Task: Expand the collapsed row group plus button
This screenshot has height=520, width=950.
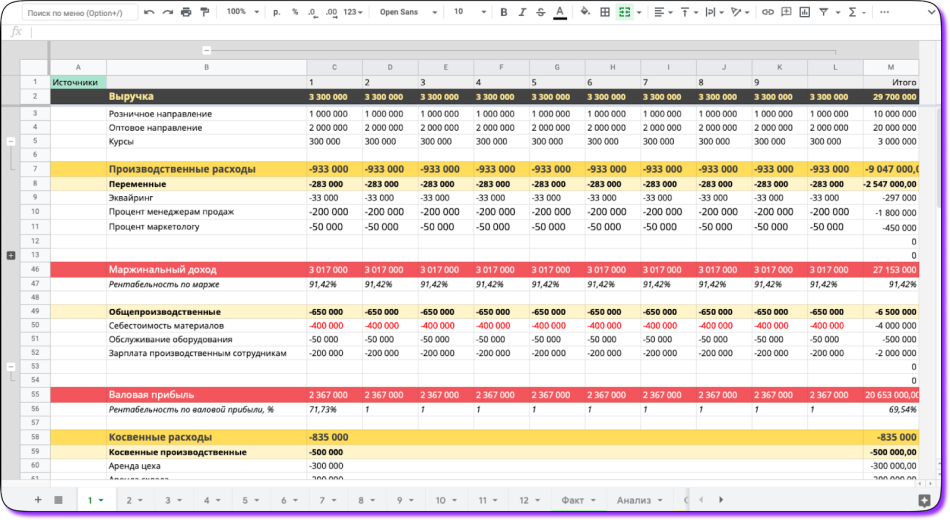Action: pos(11,256)
